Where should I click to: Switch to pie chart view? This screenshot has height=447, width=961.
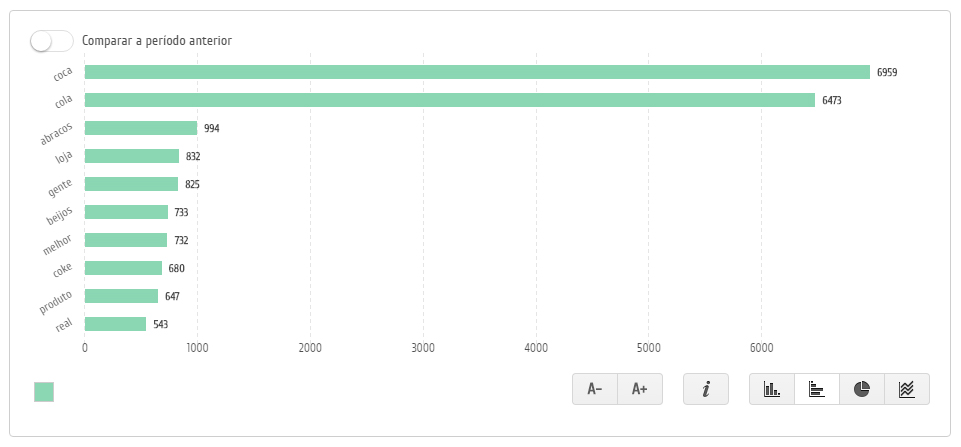[862, 389]
